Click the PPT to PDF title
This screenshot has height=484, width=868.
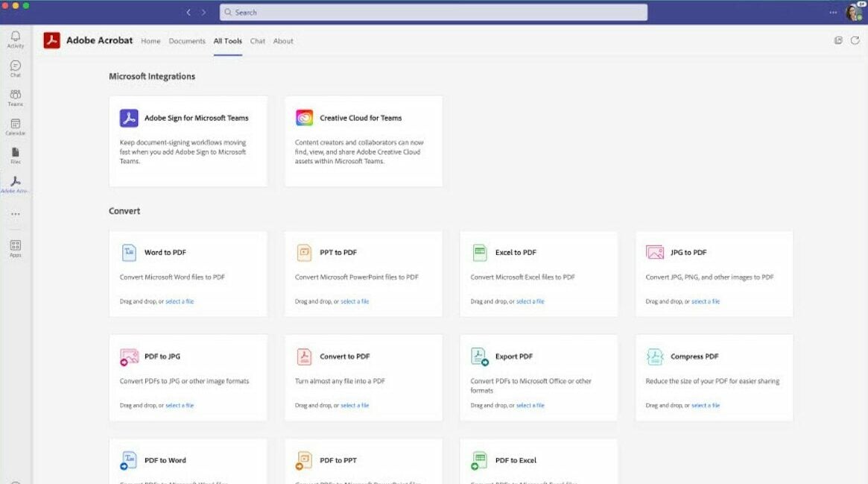tap(338, 253)
